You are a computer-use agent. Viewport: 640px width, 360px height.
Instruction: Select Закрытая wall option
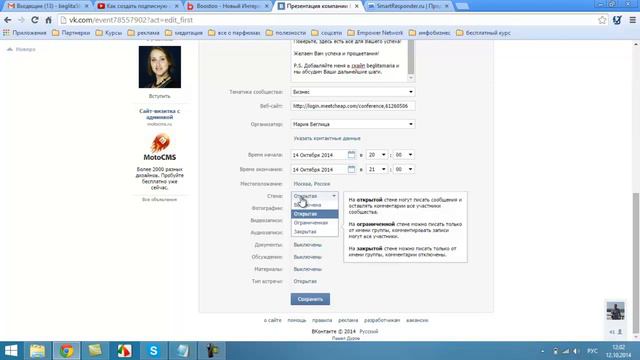pos(314,232)
